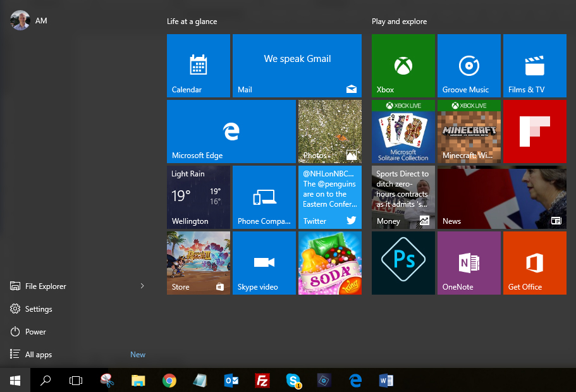Launch Snipping Tool from taskbar
The height and width of the screenshot is (392, 576).
[107, 380]
